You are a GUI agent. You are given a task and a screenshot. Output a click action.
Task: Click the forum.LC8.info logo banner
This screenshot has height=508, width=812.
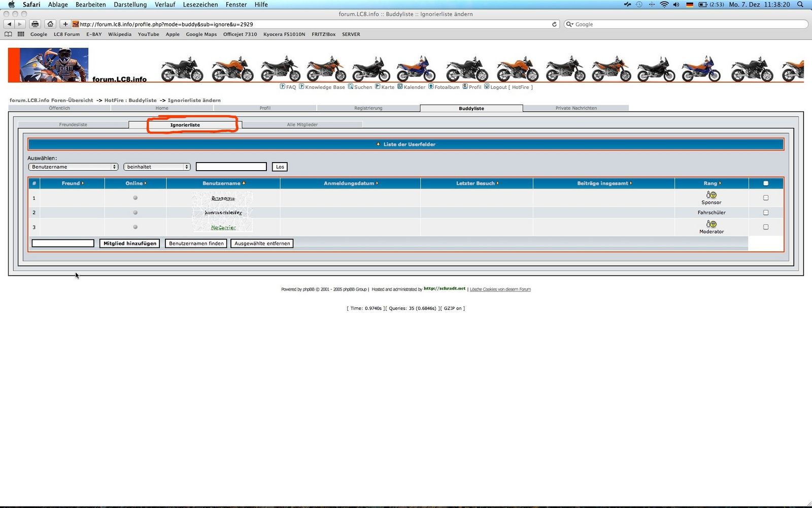tap(78, 65)
